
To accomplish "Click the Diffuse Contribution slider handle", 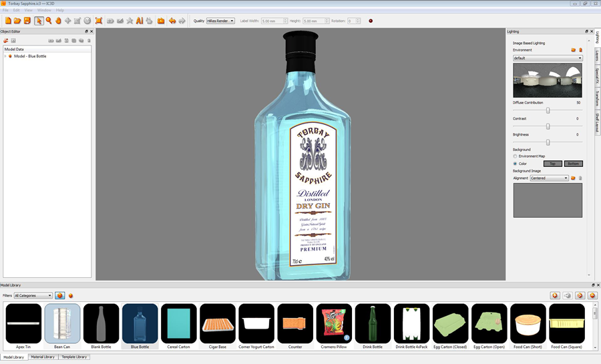I will pyautogui.click(x=548, y=110).
